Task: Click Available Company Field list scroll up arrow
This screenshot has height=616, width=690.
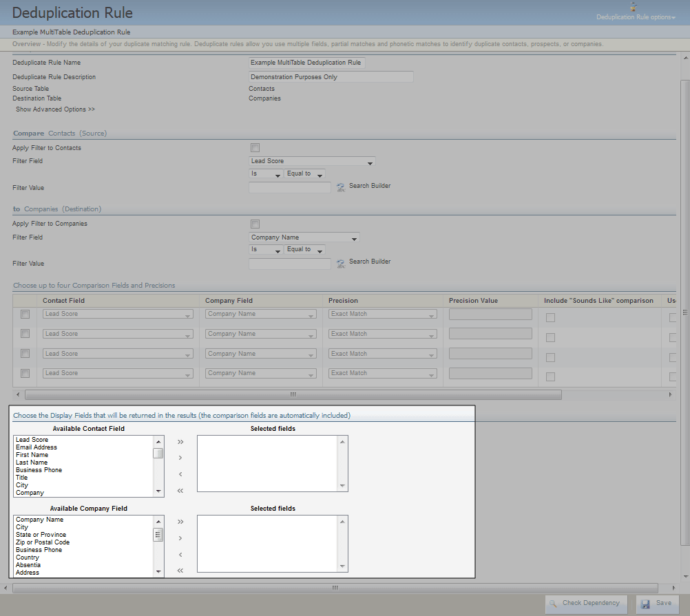Action: (158, 522)
